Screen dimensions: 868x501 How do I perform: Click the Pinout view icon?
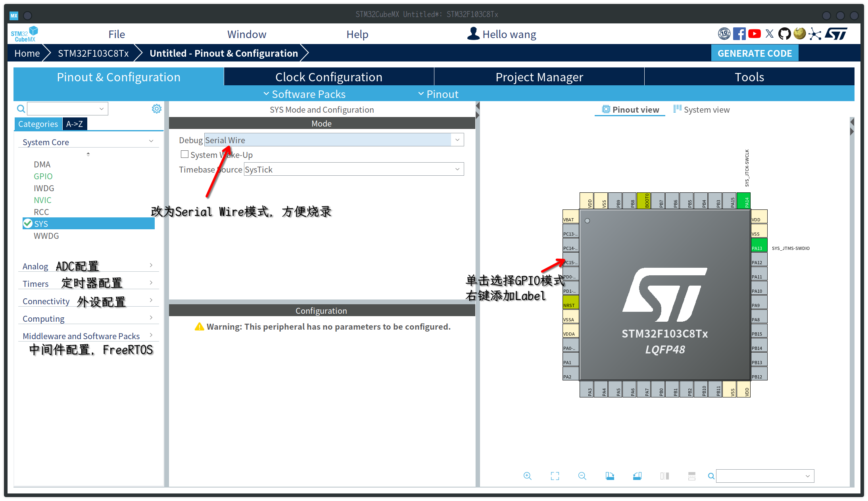click(605, 109)
